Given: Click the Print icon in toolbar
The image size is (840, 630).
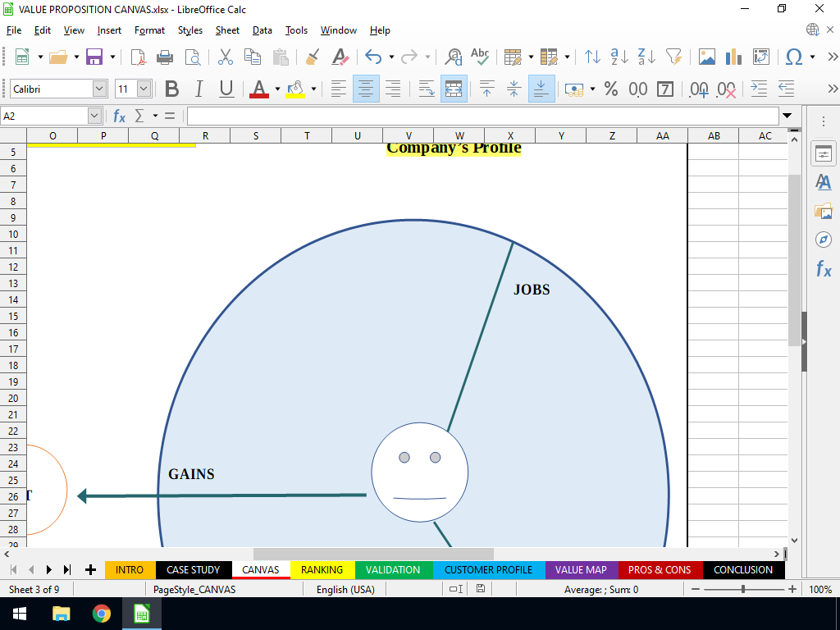Looking at the screenshot, I should click(165, 57).
